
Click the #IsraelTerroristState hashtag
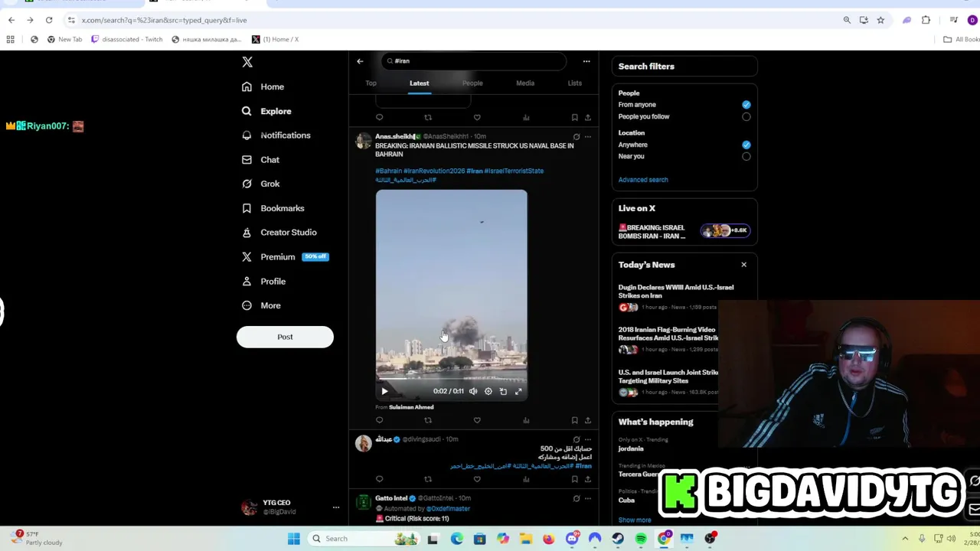[x=514, y=171]
